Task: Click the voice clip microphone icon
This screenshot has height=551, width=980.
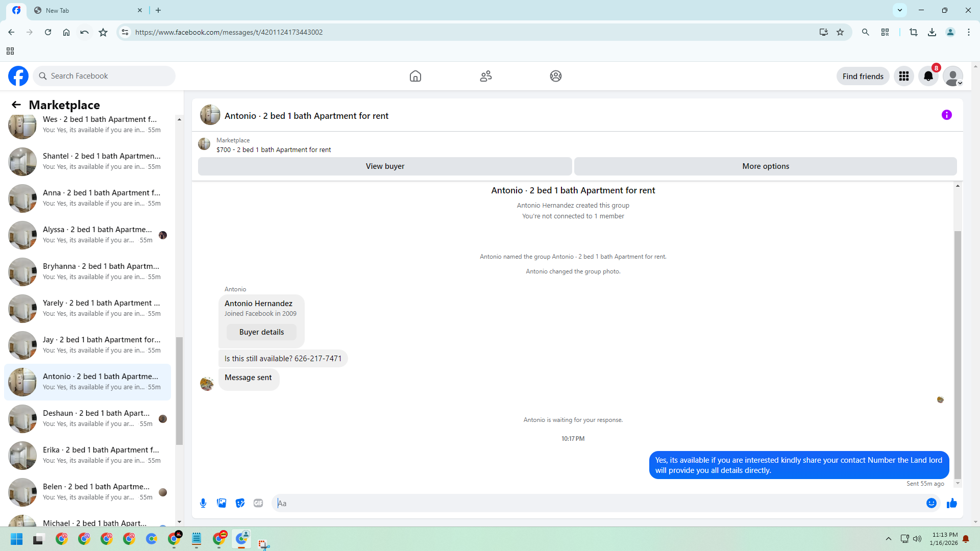Action: pyautogui.click(x=203, y=503)
